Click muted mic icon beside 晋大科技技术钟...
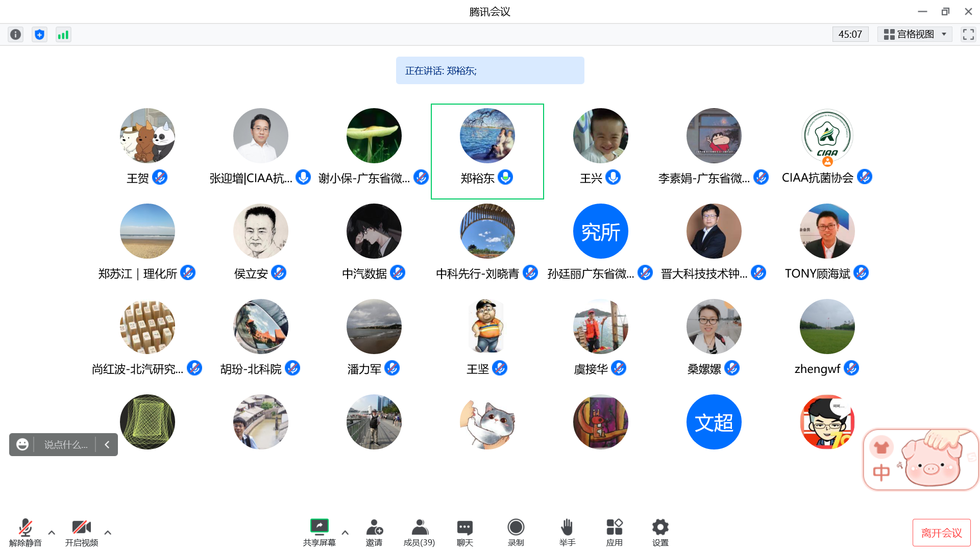Viewport: 980px width, 551px height. 758,272
